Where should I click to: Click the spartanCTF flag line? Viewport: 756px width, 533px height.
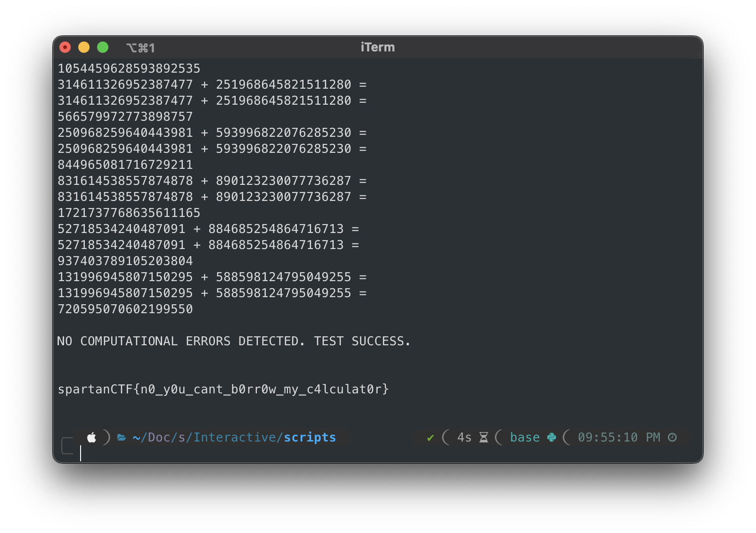click(x=223, y=389)
